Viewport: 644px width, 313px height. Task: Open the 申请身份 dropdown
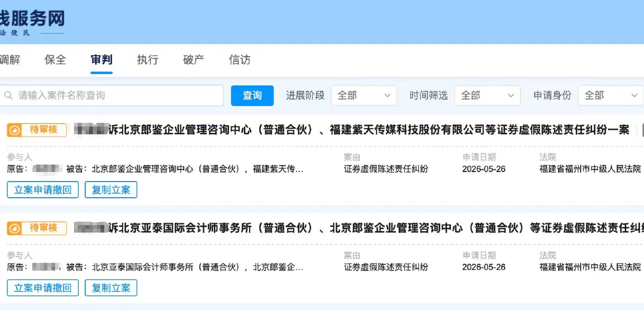pyautogui.click(x=611, y=96)
